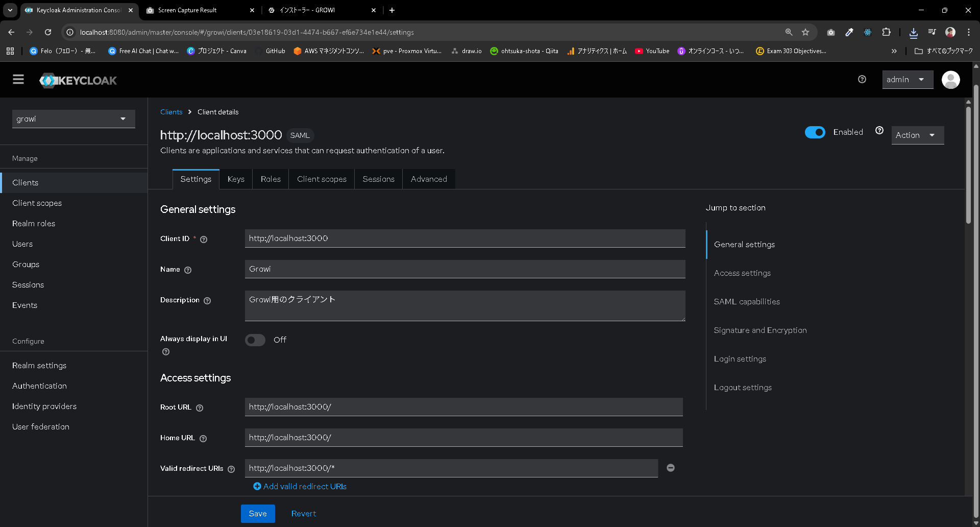Open Realm settings in the sidebar
The image size is (980, 527).
pos(74,366)
